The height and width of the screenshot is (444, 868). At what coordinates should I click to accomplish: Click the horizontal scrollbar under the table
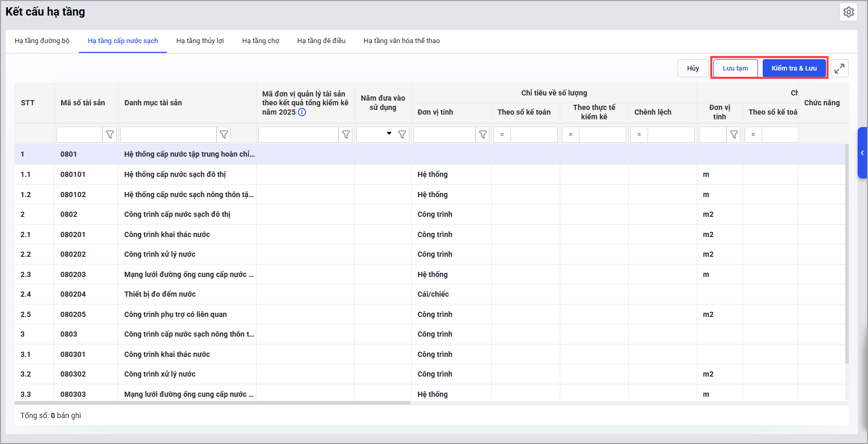click(x=213, y=403)
